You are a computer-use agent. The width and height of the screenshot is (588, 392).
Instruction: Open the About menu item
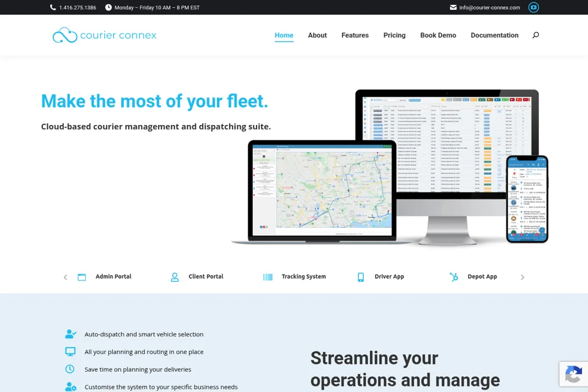pos(317,36)
